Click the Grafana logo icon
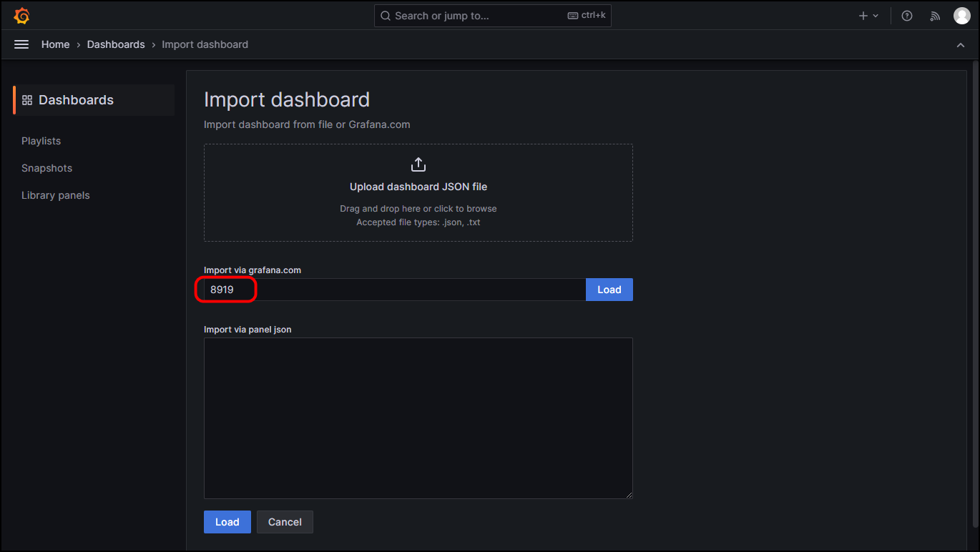The width and height of the screenshot is (980, 552). point(21,16)
